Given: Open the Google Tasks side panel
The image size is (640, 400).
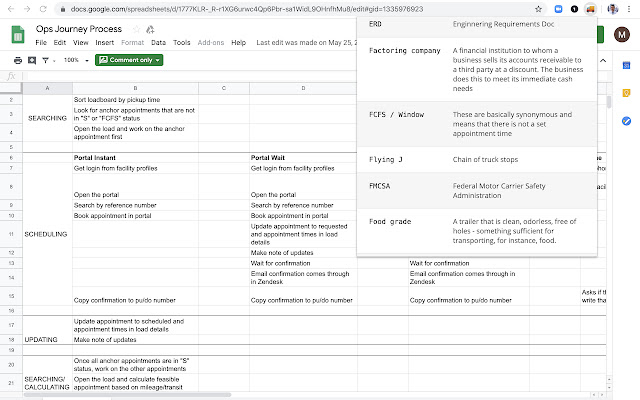Looking at the screenshot, I should coord(626,121).
